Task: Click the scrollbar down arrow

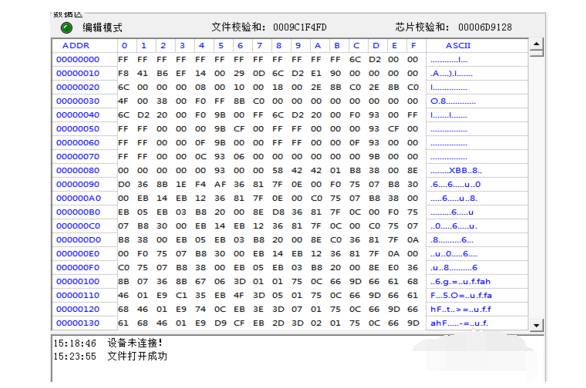Action: [536, 325]
